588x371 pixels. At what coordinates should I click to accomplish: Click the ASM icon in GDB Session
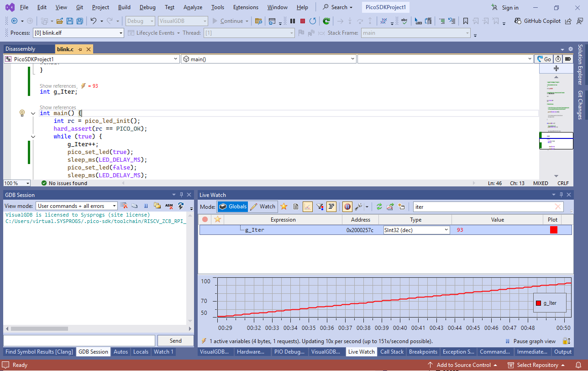pyautogui.click(x=169, y=206)
